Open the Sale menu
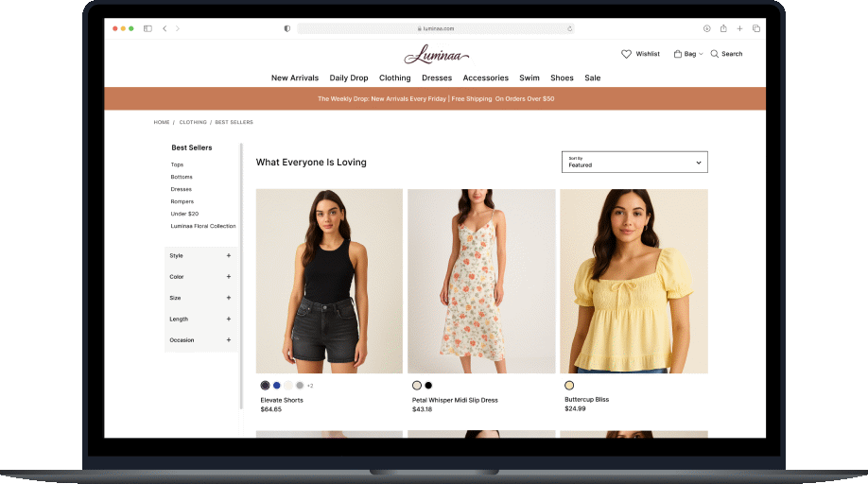 (x=592, y=78)
